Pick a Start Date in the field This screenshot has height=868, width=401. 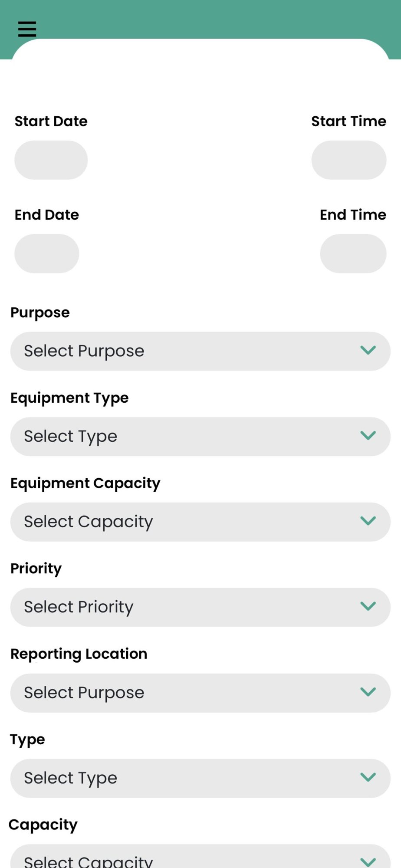click(51, 160)
